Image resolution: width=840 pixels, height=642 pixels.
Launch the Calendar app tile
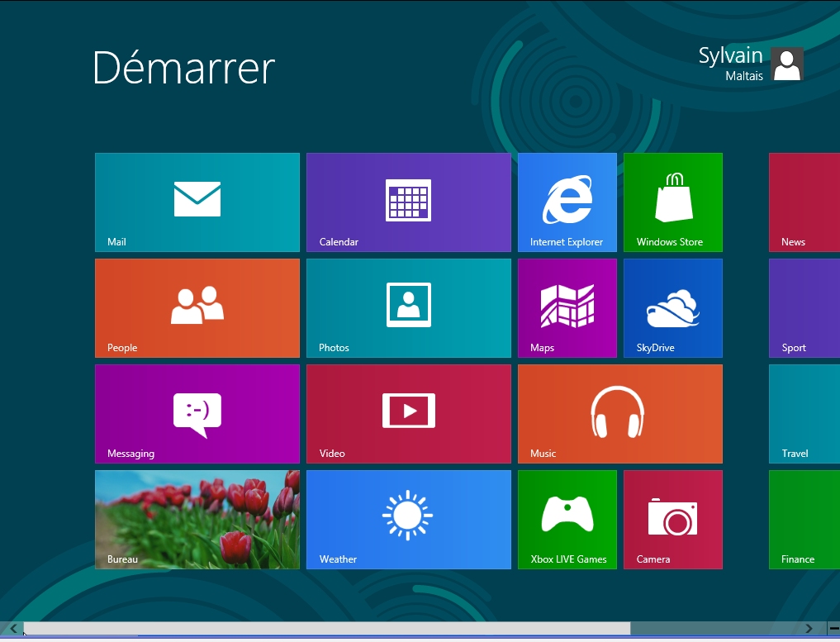click(408, 202)
